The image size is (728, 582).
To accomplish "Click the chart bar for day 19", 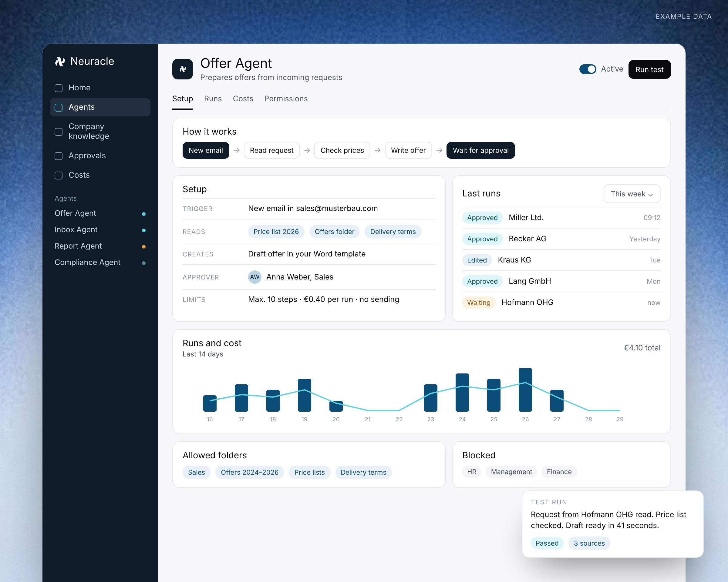I will [x=304, y=395].
